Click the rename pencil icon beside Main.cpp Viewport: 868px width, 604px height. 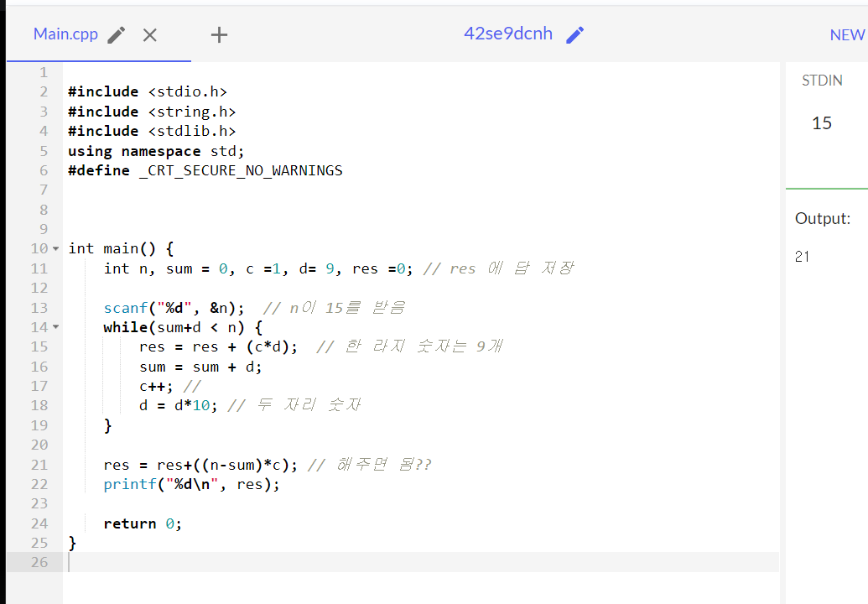(x=117, y=35)
